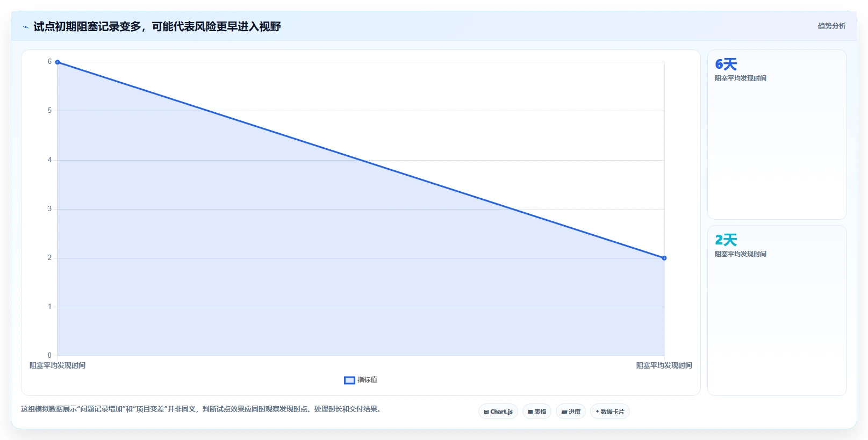Click the label under the 2天 value
This screenshot has height=440, width=868.
coord(741,254)
